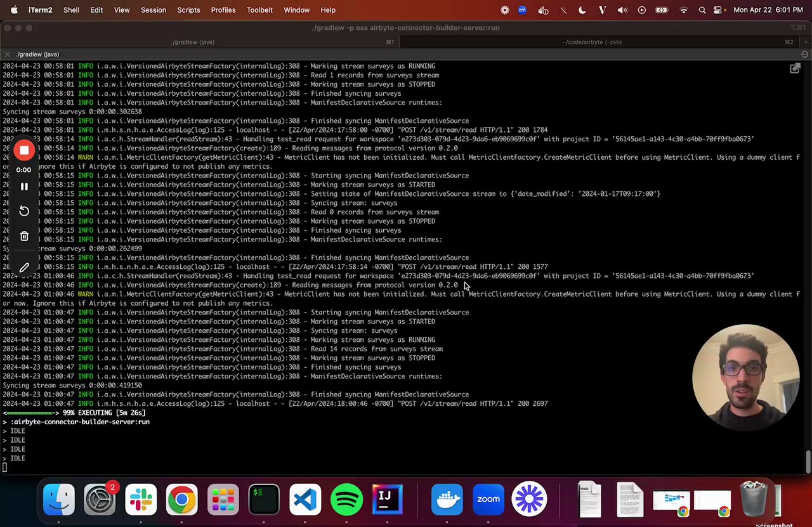812x527 pixels.
Task: Open the Trash in the Dock
Action: [754, 500]
